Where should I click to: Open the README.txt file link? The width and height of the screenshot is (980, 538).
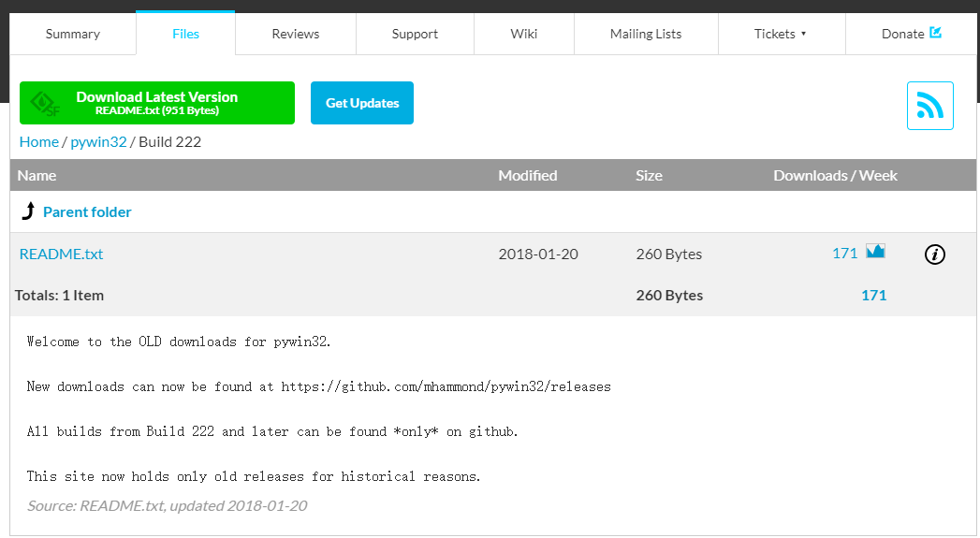click(61, 254)
